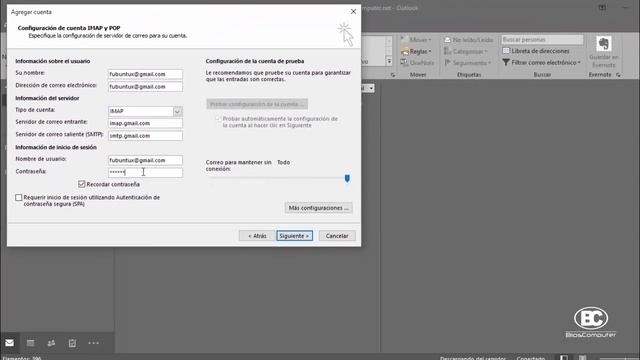
Task: Open the People view in Outlook navigation bar
Action: pos(51,343)
